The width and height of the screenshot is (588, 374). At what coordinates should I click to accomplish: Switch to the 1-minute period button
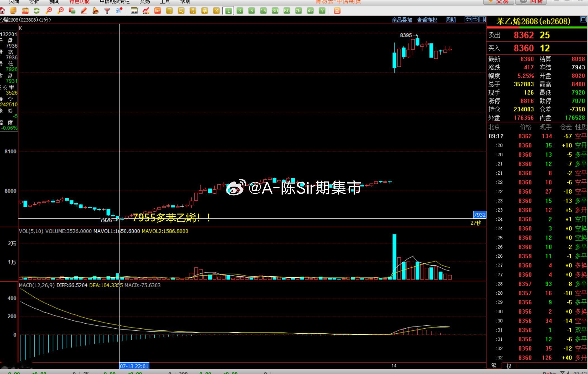tap(228, 11)
